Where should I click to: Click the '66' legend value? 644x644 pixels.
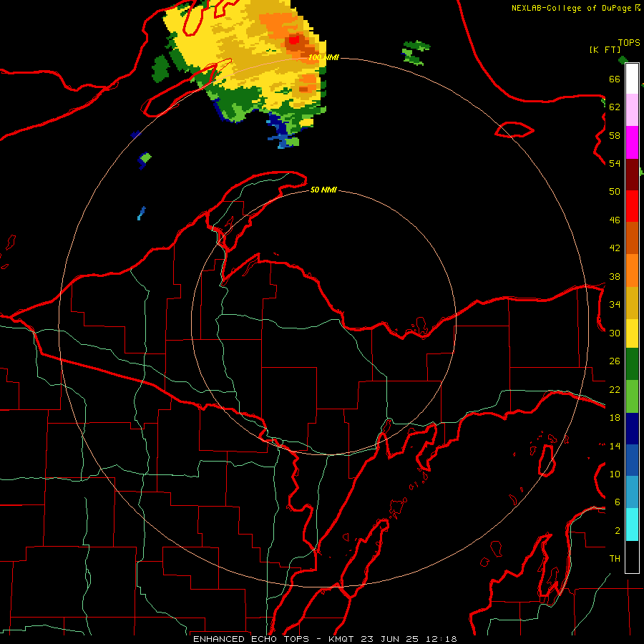615,79
